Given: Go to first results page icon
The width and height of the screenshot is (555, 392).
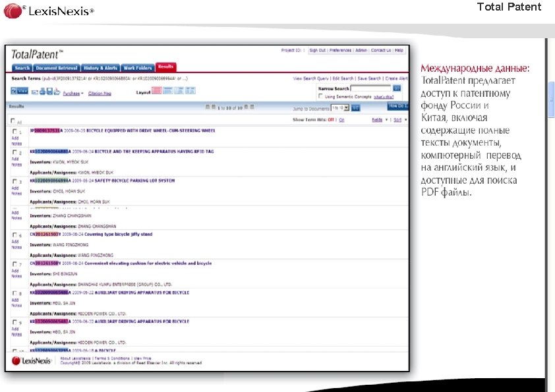Looking at the screenshot, I should (x=208, y=107).
